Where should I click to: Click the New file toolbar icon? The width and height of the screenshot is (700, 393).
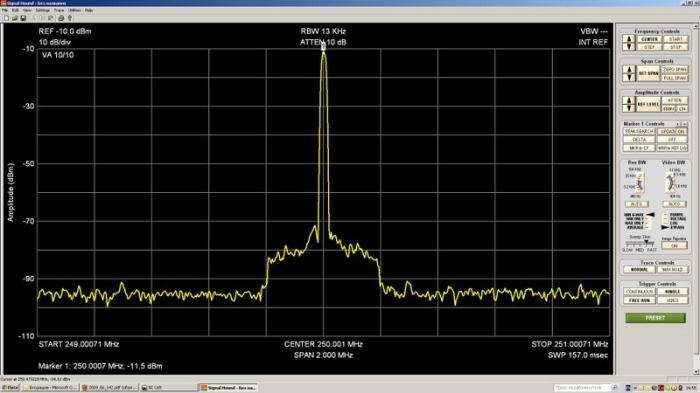[6, 18]
